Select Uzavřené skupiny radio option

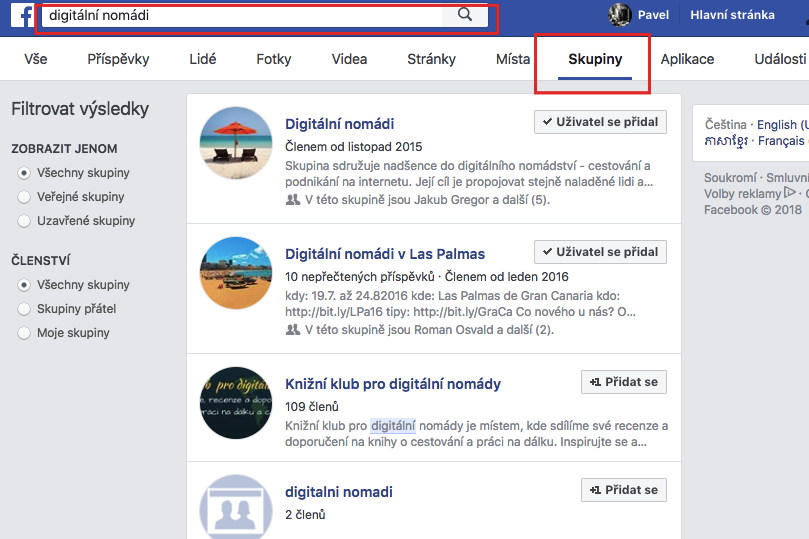24,221
